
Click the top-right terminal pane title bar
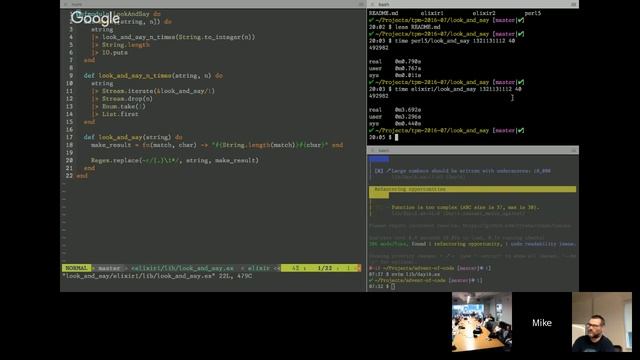[472, 4]
